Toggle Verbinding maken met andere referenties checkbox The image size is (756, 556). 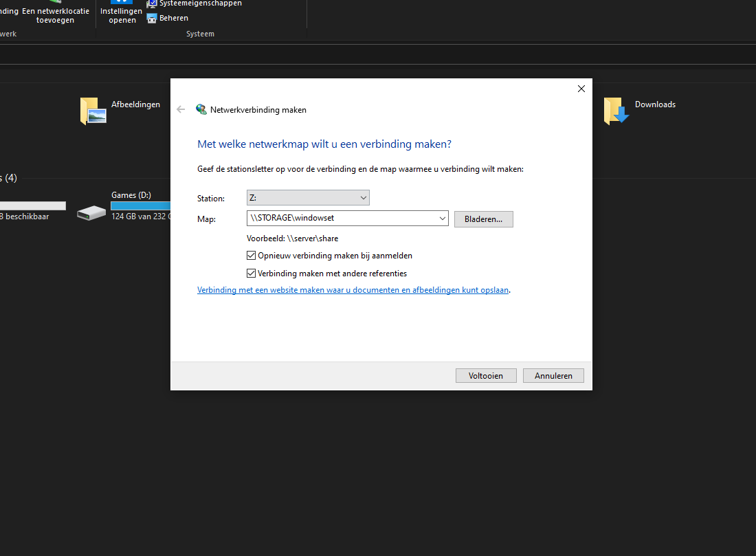pyautogui.click(x=251, y=274)
